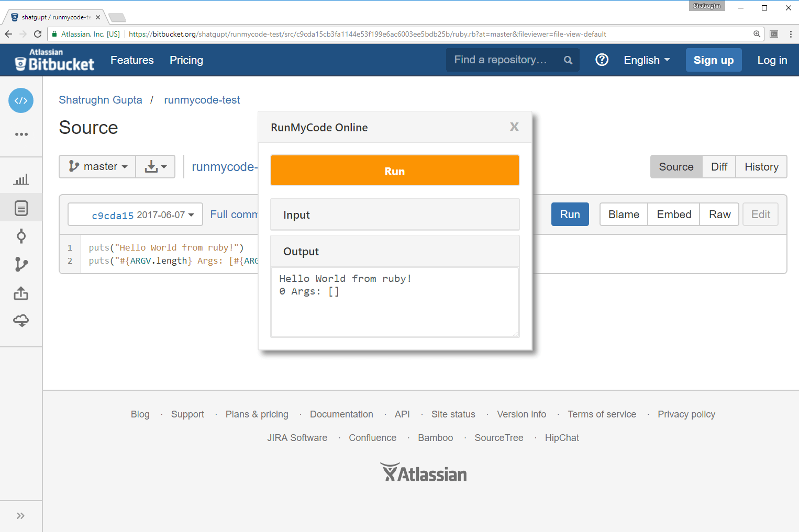Viewport: 799px width, 532px height.
Task: Open the Chrome three-dot menu
Action: click(791, 34)
